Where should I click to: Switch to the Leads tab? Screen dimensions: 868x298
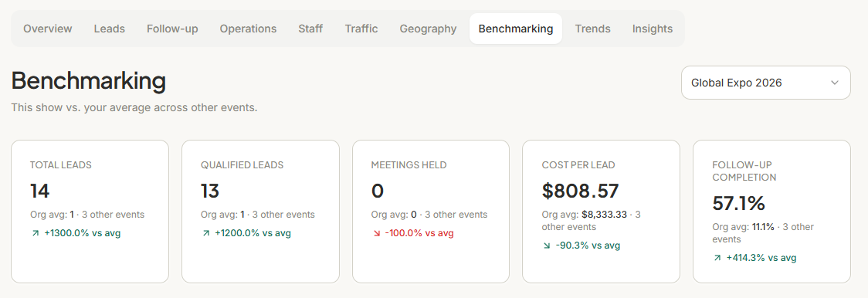click(109, 29)
